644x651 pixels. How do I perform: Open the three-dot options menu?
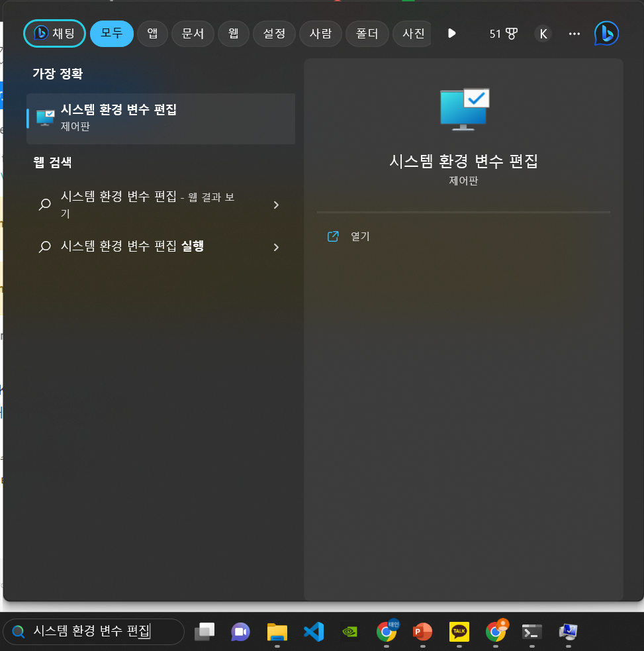tap(574, 33)
